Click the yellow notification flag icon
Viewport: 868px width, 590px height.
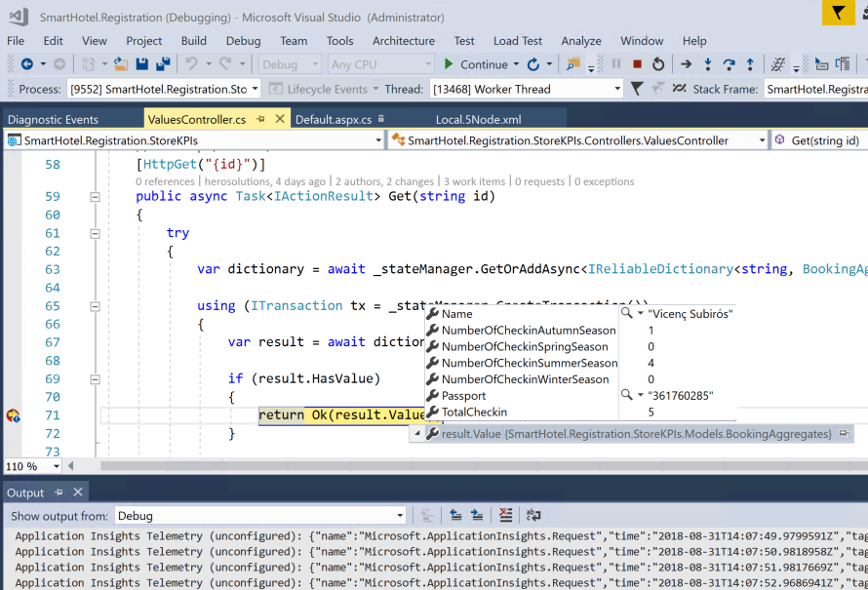(838, 13)
